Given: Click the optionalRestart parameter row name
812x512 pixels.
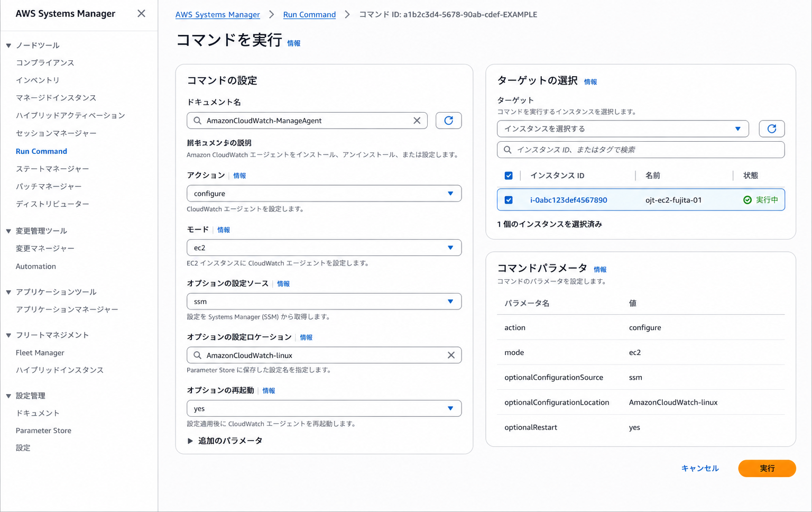Looking at the screenshot, I should coord(531,427).
